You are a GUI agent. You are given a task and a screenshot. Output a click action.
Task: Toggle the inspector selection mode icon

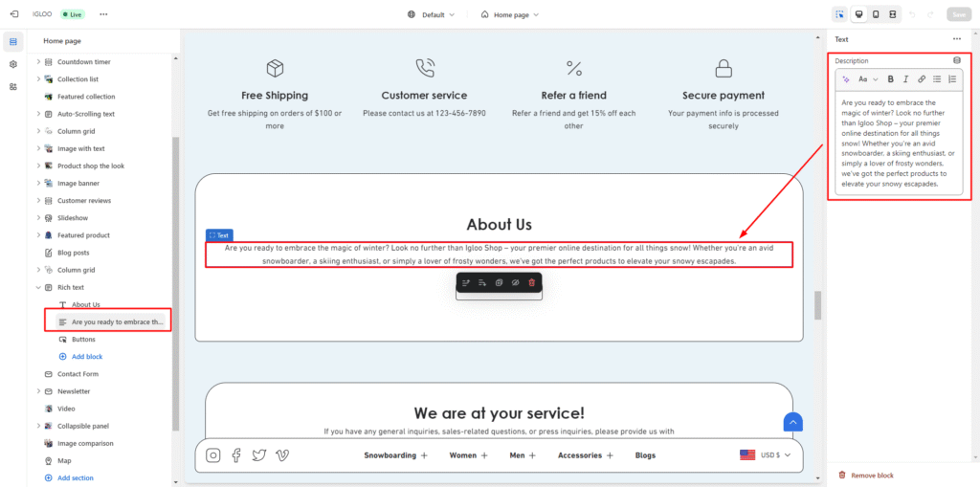tap(839, 14)
